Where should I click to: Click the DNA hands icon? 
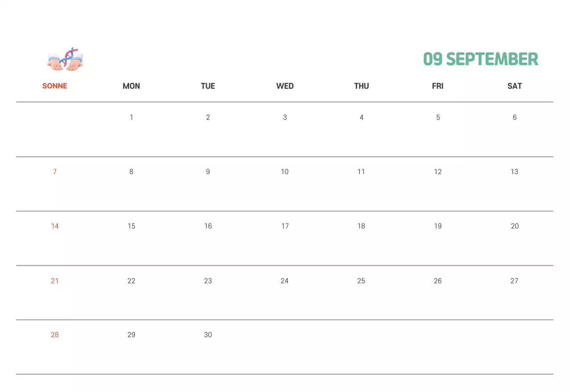click(65, 59)
